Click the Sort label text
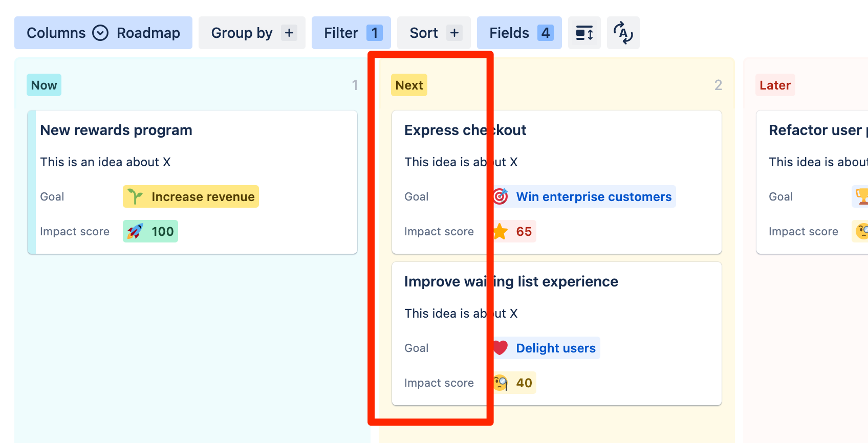The height and width of the screenshot is (443, 868). point(424,33)
